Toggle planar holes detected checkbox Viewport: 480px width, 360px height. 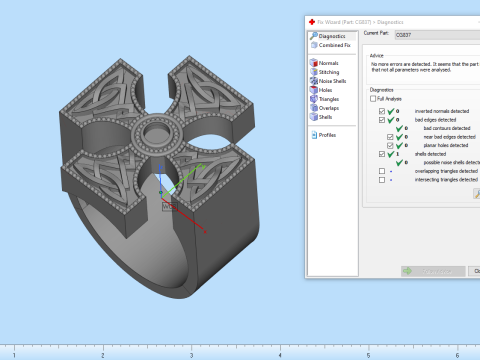390,145
